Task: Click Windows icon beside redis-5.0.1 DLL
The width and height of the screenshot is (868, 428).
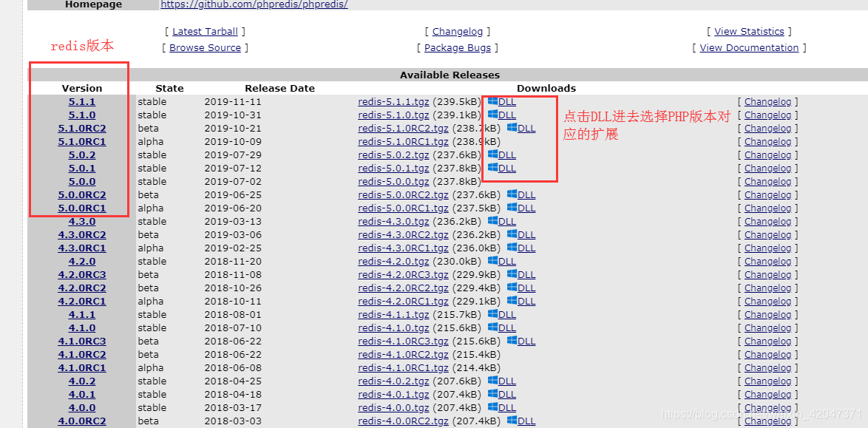Action: [492, 168]
